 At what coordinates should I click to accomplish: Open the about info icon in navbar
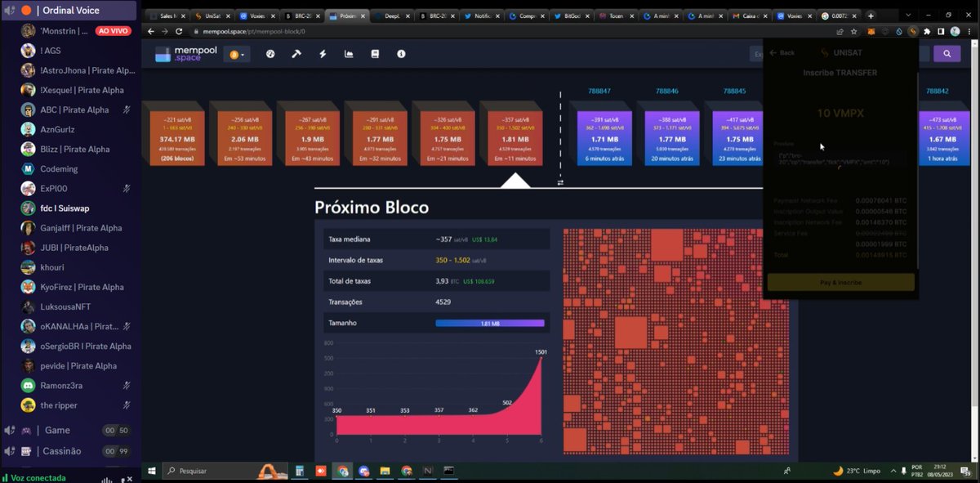(x=401, y=54)
